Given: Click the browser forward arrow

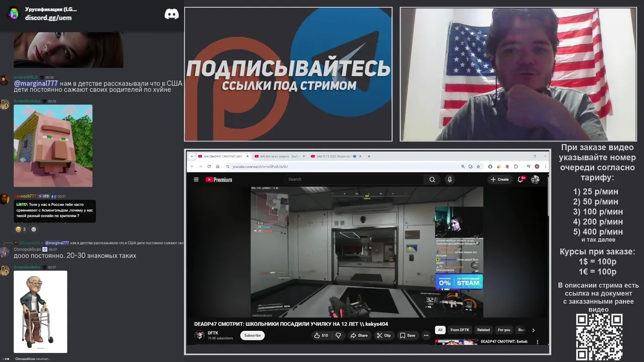Looking at the screenshot, I should click(x=200, y=166).
